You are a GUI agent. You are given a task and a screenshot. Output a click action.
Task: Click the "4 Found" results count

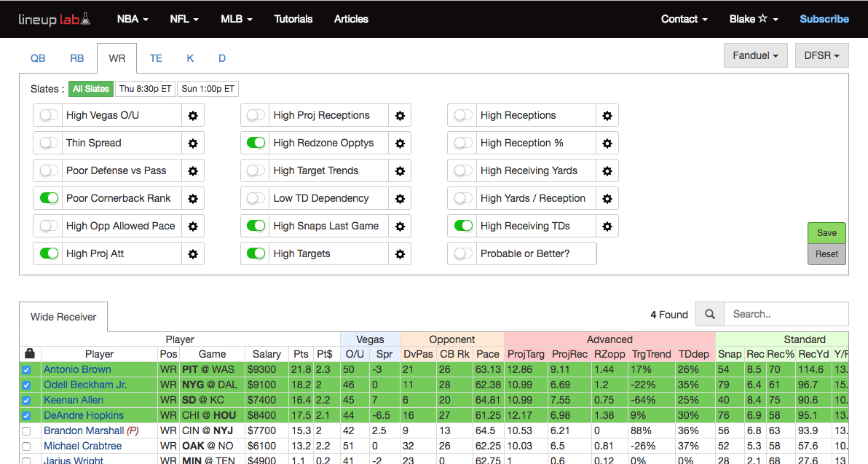pyautogui.click(x=669, y=315)
